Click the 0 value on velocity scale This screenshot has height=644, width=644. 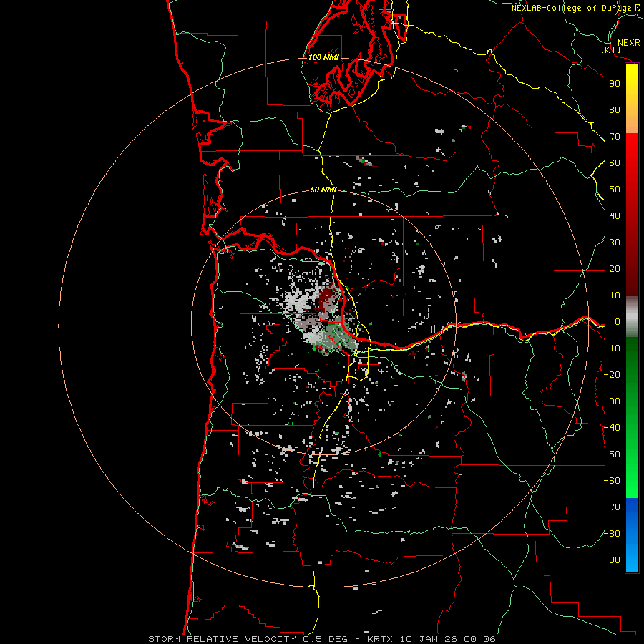tap(618, 322)
